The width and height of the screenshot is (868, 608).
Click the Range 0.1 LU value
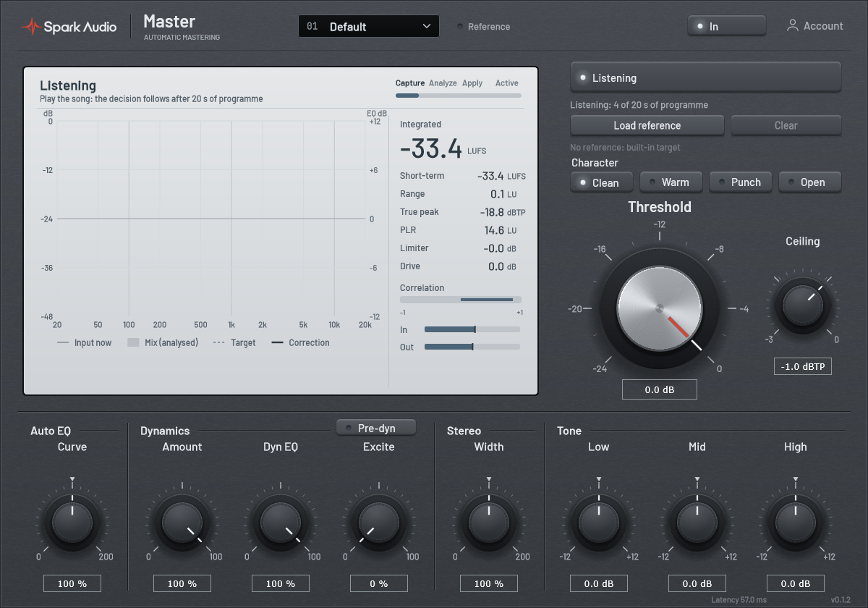pyautogui.click(x=503, y=194)
